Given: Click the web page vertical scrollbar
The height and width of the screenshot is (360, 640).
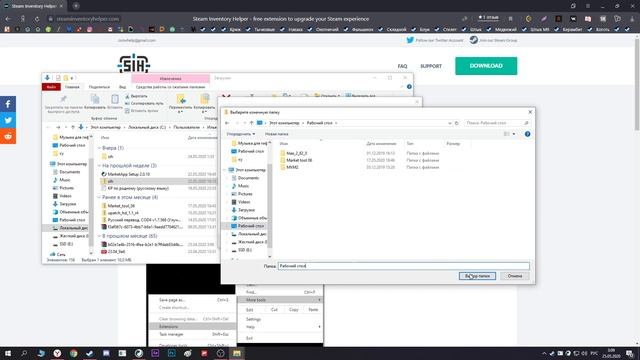Looking at the screenshot, I should pos(637,84).
